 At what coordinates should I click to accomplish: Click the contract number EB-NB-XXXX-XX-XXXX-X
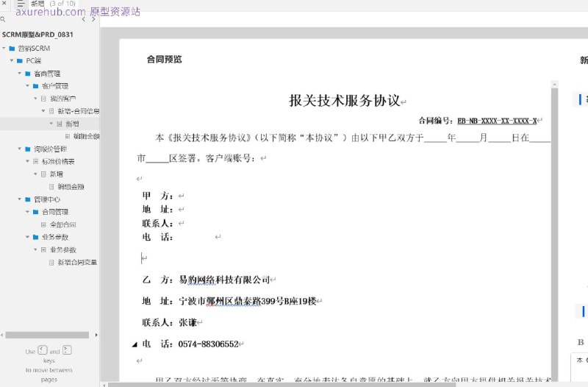pyautogui.click(x=498, y=121)
